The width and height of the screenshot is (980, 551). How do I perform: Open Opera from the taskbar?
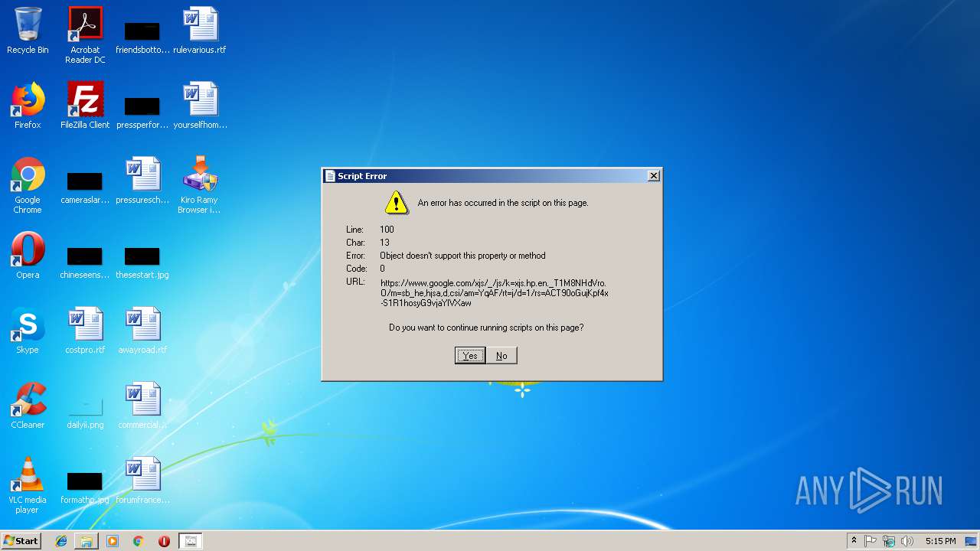pyautogui.click(x=164, y=541)
